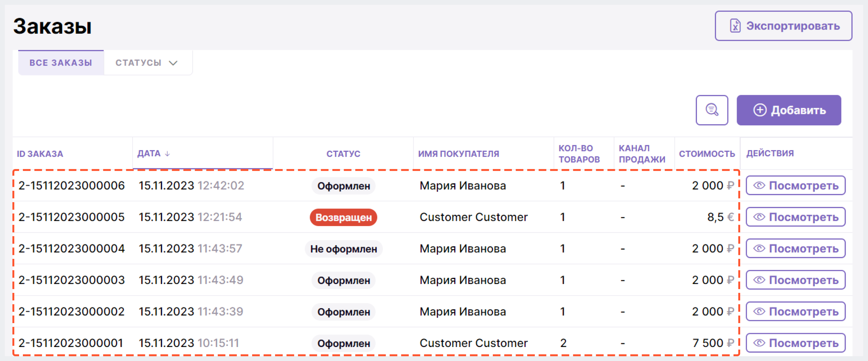Click order ID 2-15112023000003
The image size is (868, 361).
pos(72,280)
